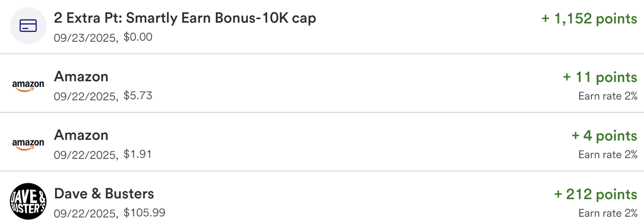Click the Dave & Buster's round logo
The width and height of the screenshot is (644, 224).
(x=28, y=201)
